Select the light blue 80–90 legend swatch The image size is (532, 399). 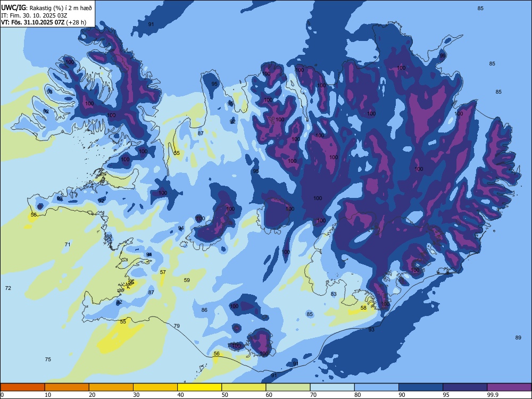pyautogui.click(x=377, y=387)
